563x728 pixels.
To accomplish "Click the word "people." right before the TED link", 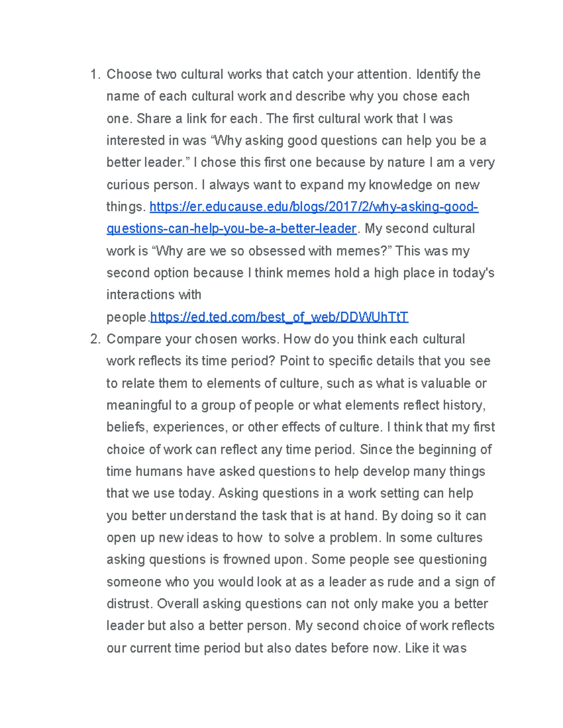I will pyautogui.click(x=128, y=317).
